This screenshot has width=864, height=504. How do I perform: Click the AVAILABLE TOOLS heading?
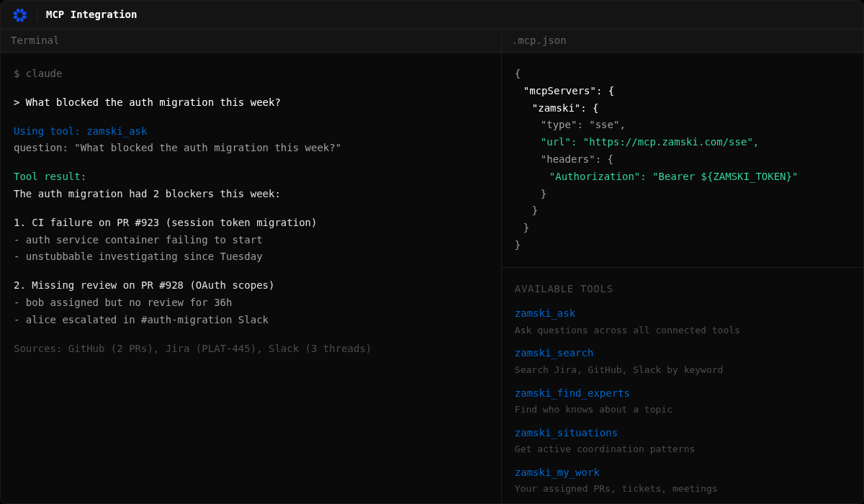(564, 289)
